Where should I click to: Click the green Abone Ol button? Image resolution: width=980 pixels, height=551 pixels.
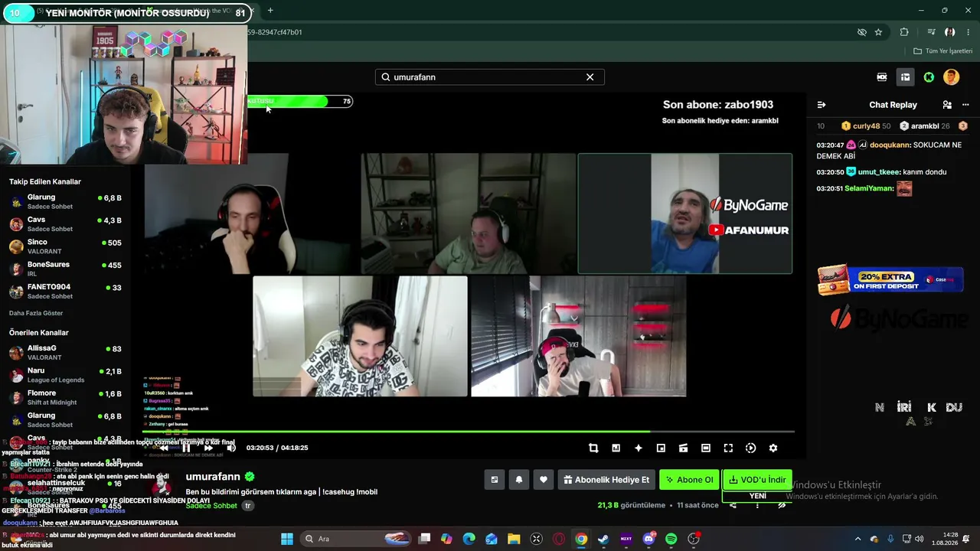point(689,480)
